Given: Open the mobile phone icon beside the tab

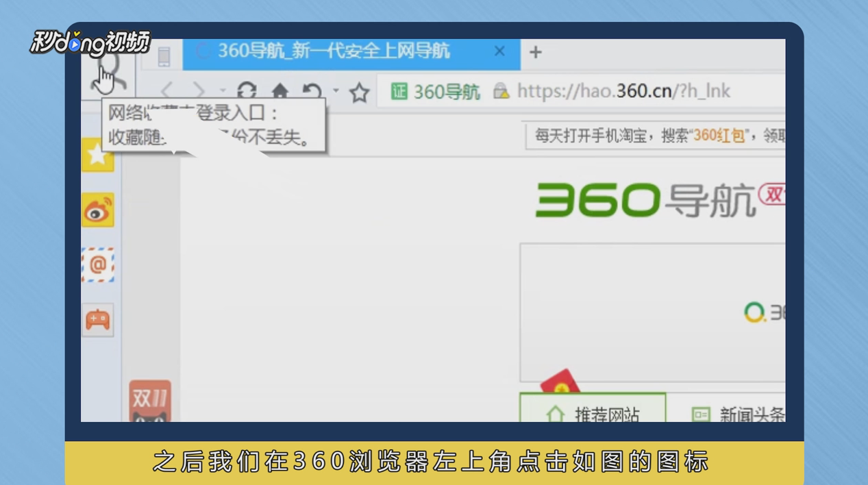Looking at the screenshot, I should 164,56.
